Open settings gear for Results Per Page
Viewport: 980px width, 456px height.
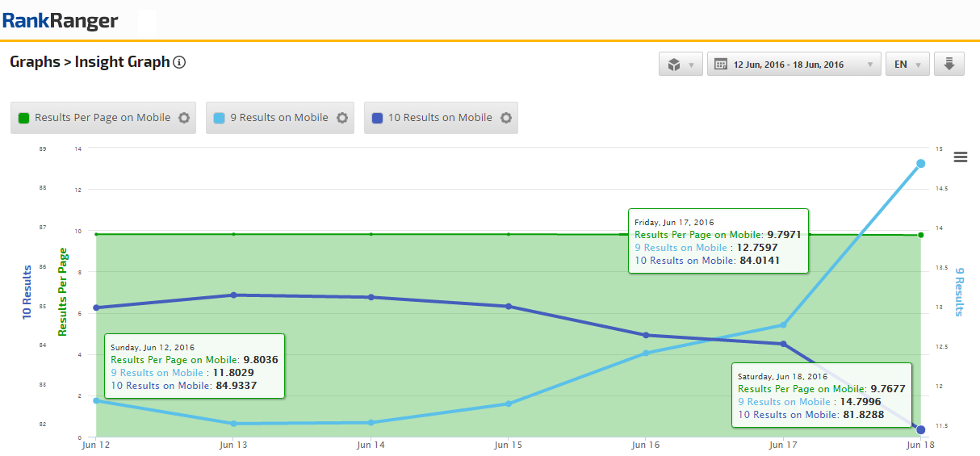click(184, 118)
